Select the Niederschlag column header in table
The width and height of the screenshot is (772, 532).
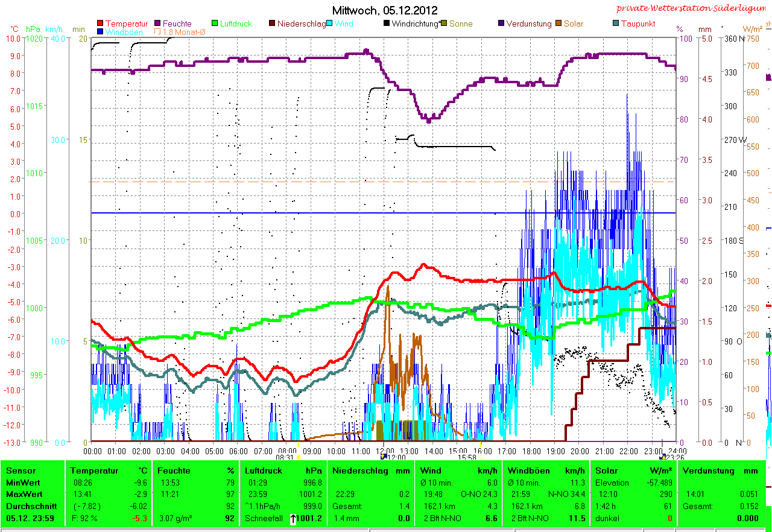pyautogui.click(x=359, y=470)
